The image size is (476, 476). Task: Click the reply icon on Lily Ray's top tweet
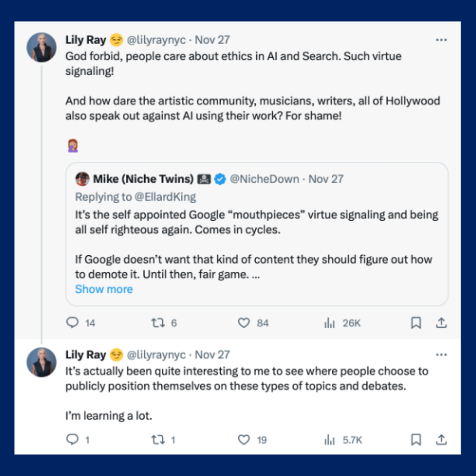coord(72,323)
